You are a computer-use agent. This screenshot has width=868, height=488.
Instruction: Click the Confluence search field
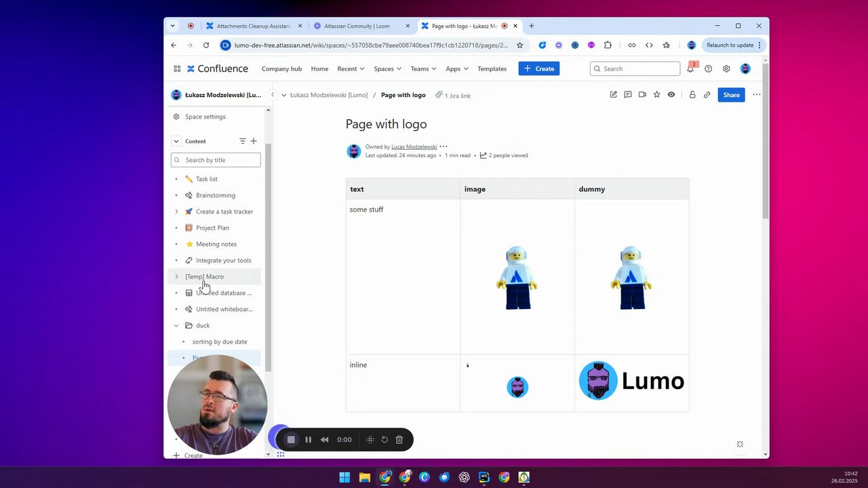coord(635,68)
